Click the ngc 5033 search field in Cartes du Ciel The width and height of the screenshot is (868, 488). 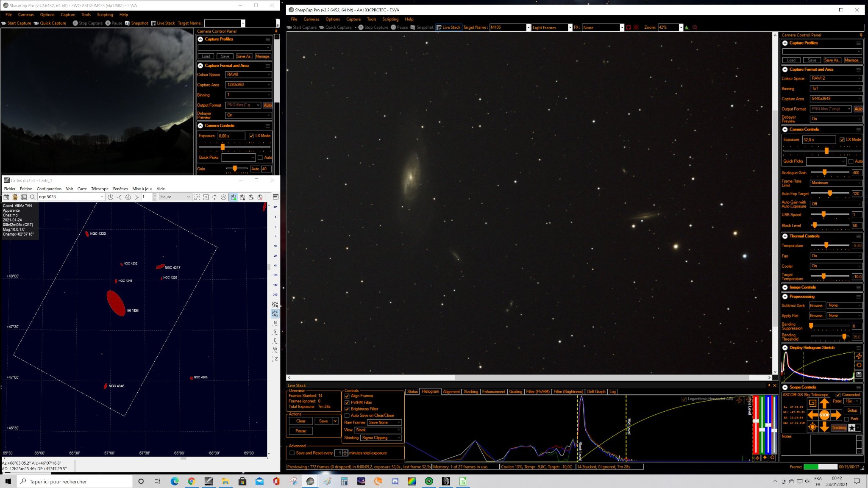click(x=71, y=197)
